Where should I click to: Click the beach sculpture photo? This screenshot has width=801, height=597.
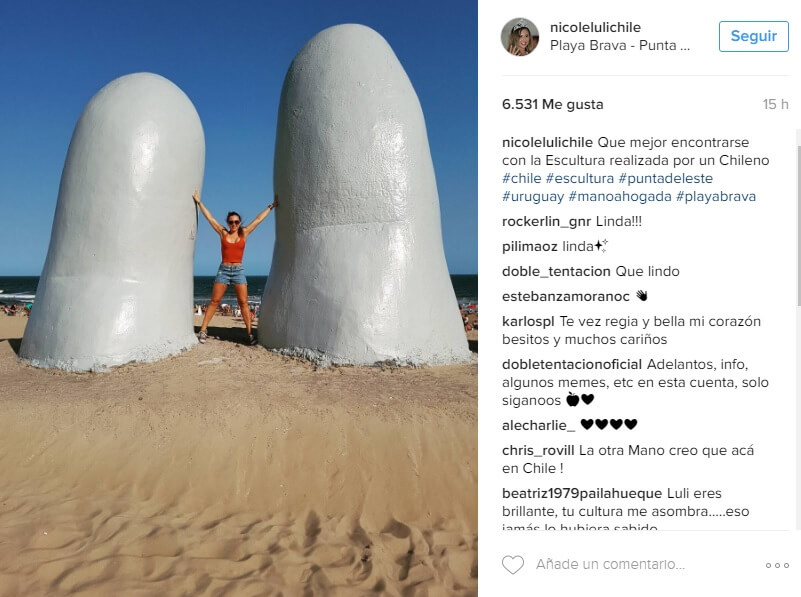pyautogui.click(x=239, y=298)
